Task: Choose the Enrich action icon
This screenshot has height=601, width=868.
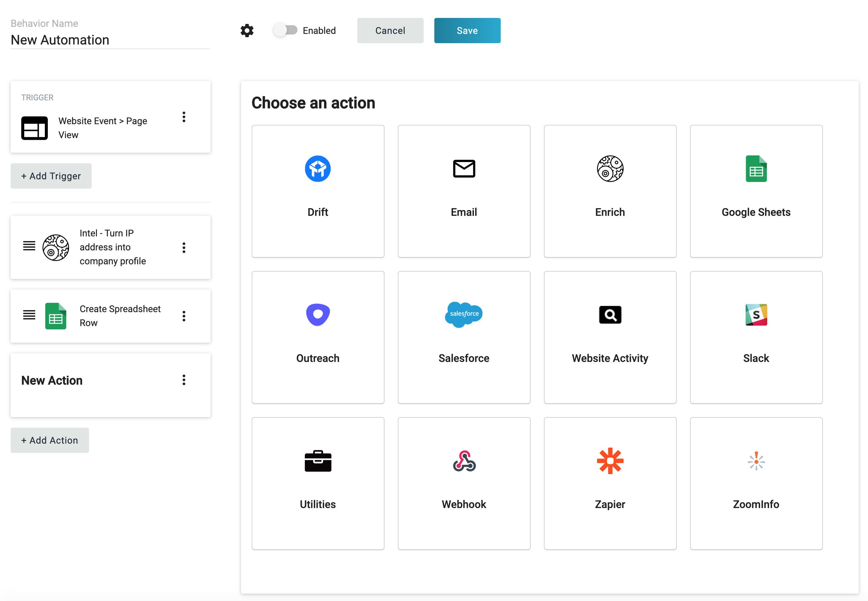Action: pos(610,169)
